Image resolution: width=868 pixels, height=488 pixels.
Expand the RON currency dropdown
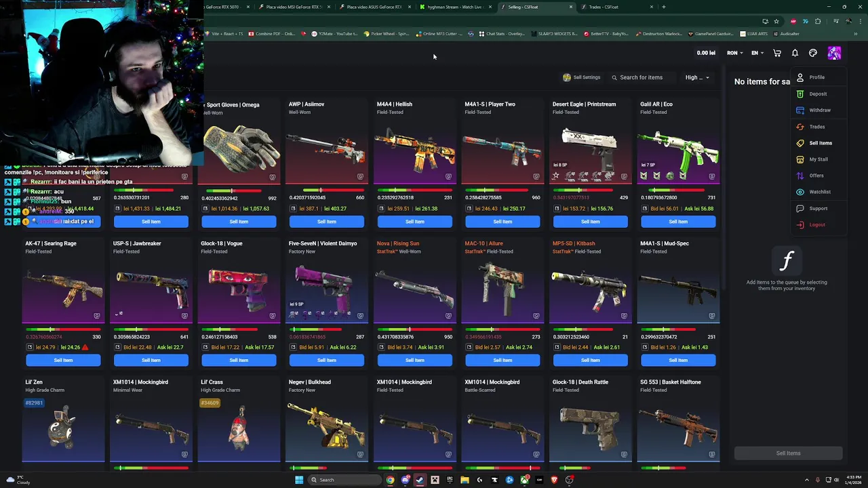[x=734, y=53]
